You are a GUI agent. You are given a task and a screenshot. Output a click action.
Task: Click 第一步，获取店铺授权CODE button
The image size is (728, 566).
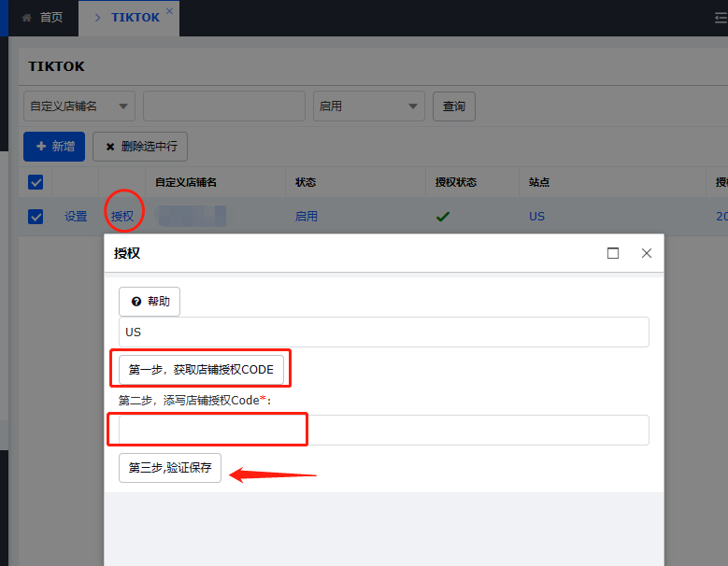click(201, 370)
